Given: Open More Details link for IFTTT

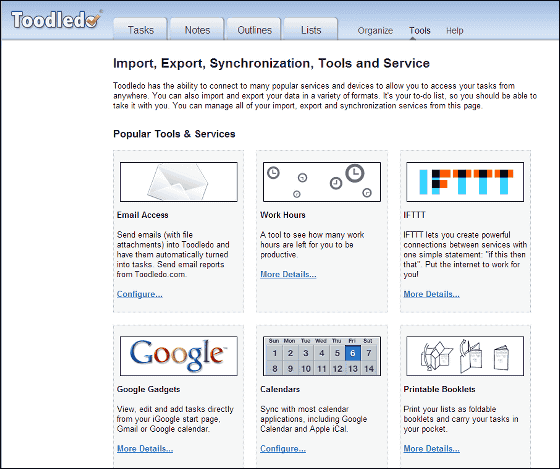Looking at the screenshot, I should click(x=431, y=294).
